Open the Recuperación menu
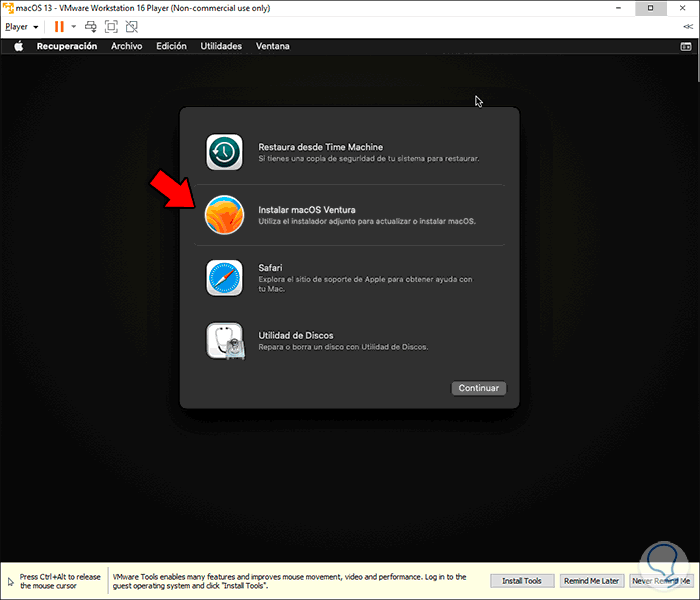 coord(67,46)
